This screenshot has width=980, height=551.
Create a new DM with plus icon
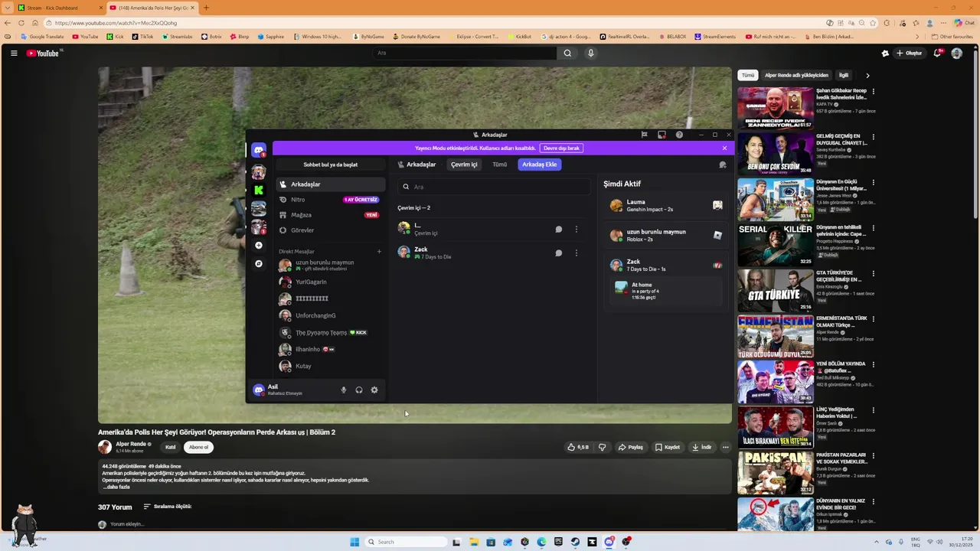(x=379, y=252)
